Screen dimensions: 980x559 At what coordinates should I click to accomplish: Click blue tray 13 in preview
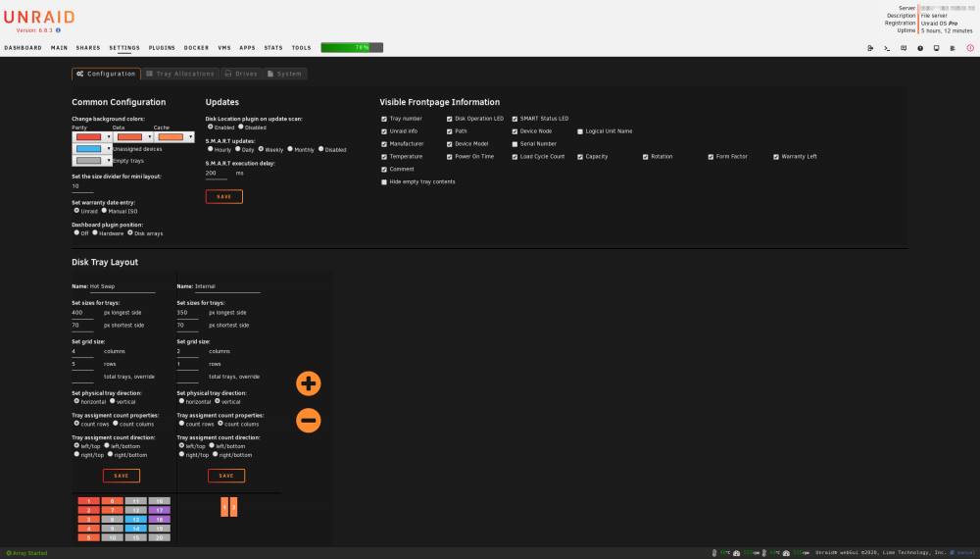pos(135,519)
